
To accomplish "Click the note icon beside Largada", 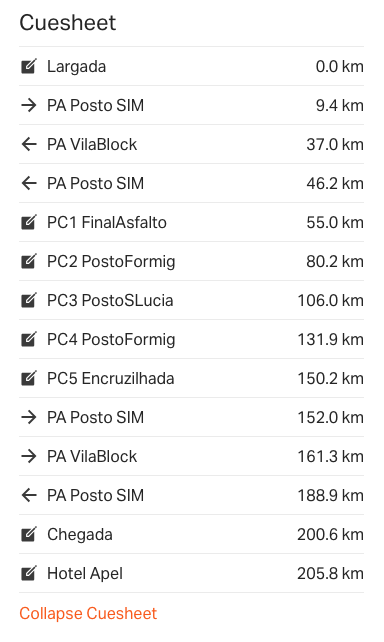I will pos(29,66).
